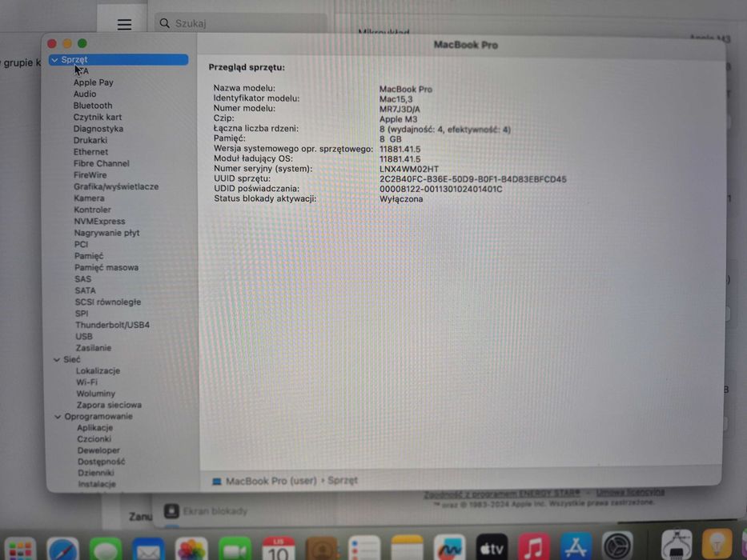Select Grafika/wyświetlacze in sidebar
The height and width of the screenshot is (560, 747).
[x=116, y=186]
